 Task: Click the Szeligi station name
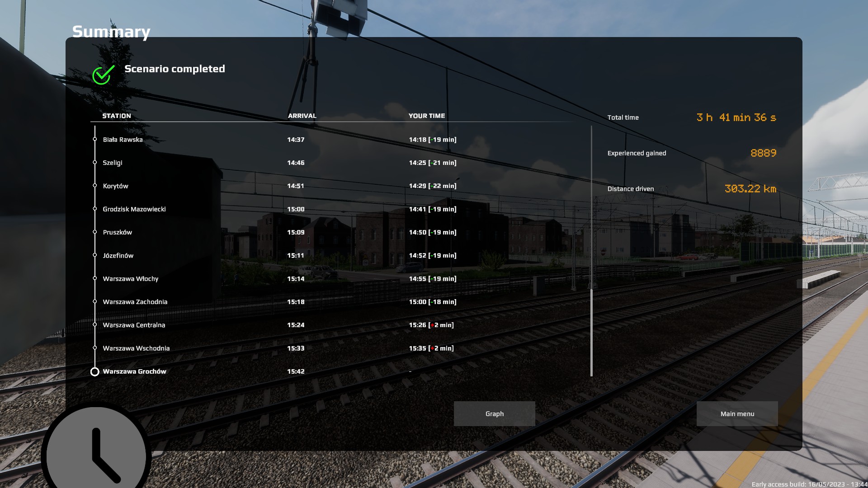click(113, 163)
